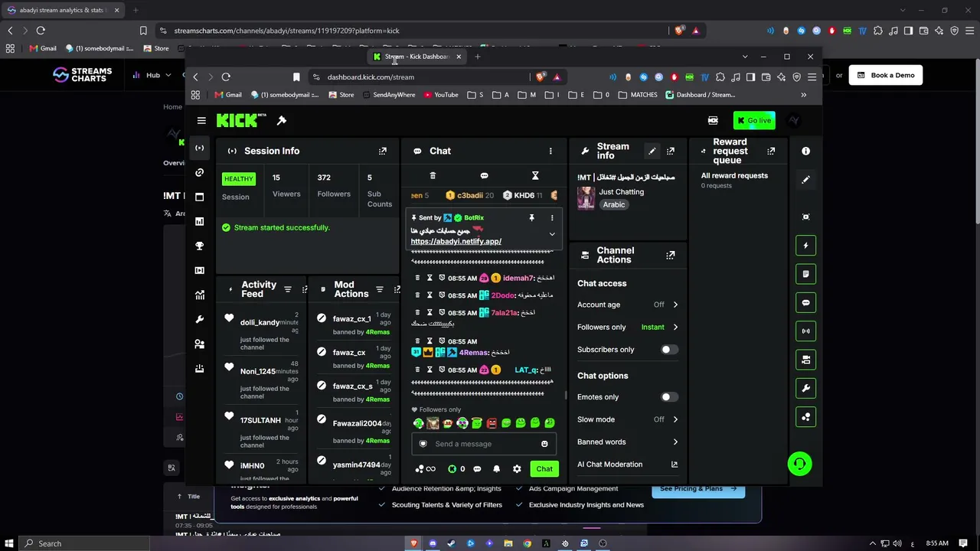Switch to the Stream - Kick Dashboard tab
This screenshot has height=551, width=980.
pyautogui.click(x=417, y=57)
